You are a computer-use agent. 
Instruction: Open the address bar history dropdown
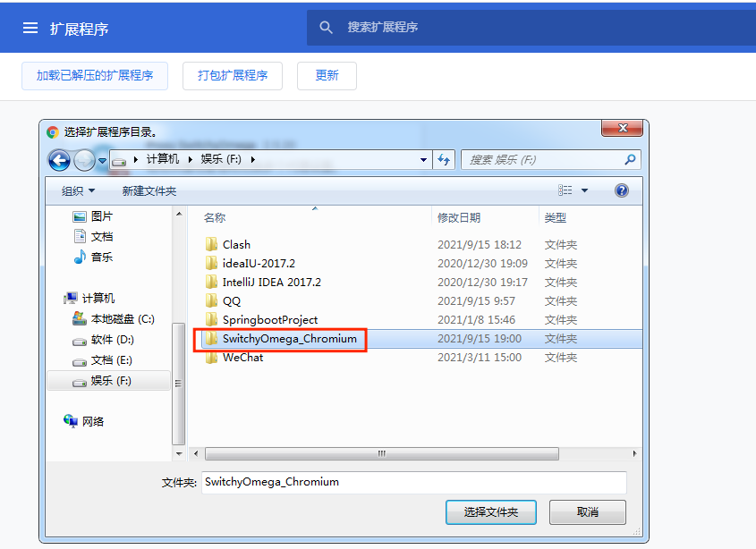coord(423,159)
